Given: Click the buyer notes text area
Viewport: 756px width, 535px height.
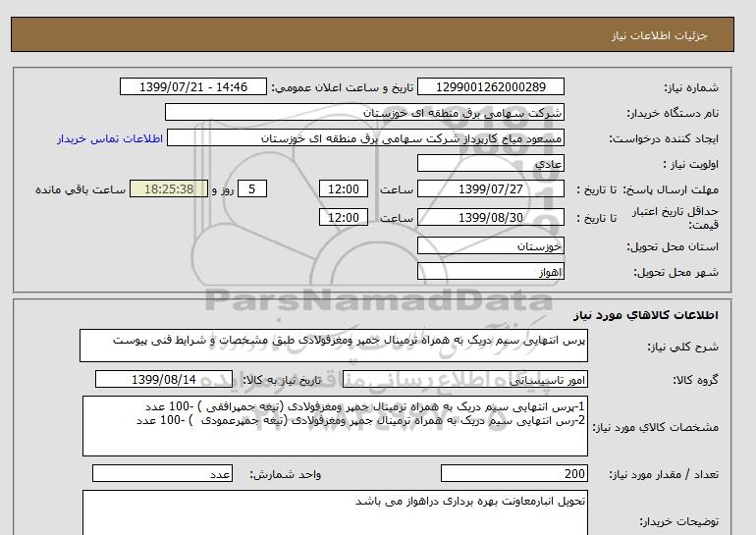Looking at the screenshot, I should coord(333,512).
